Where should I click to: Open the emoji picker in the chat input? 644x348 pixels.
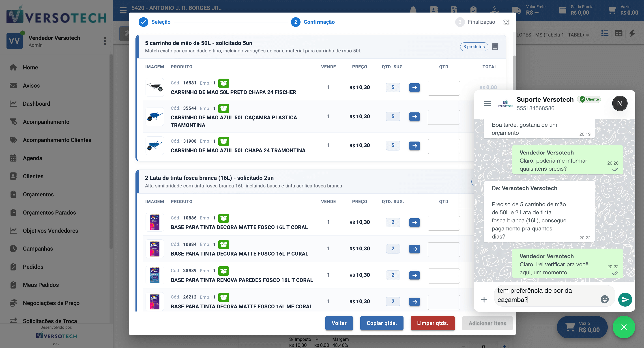pos(605,299)
